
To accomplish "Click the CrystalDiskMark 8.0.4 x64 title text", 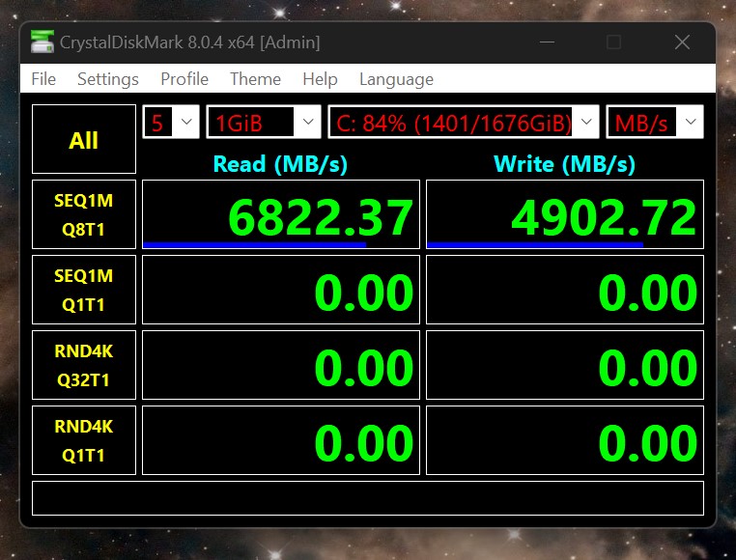I will click(x=190, y=42).
